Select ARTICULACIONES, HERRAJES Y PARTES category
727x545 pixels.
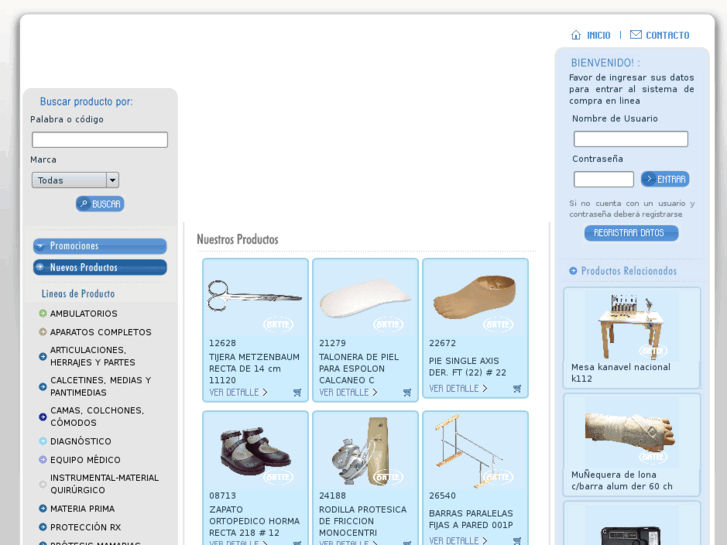(x=93, y=356)
